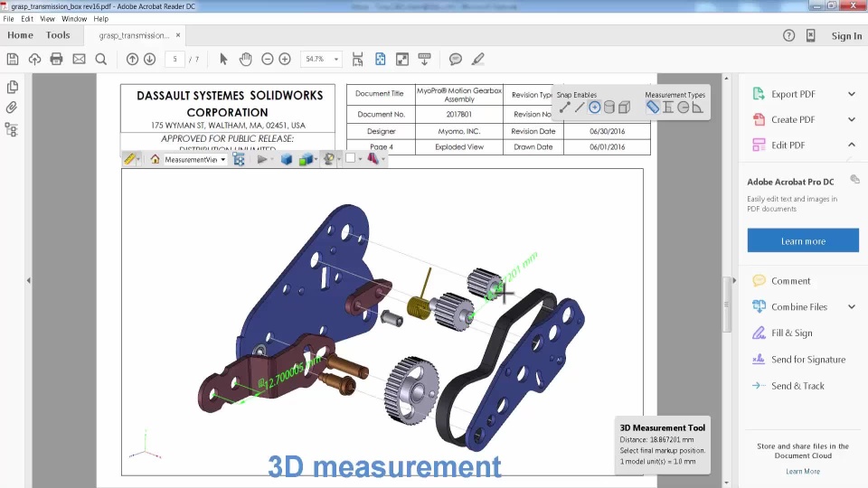Return to default home view
The height and width of the screenshot is (488, 868).
point(155,159)
